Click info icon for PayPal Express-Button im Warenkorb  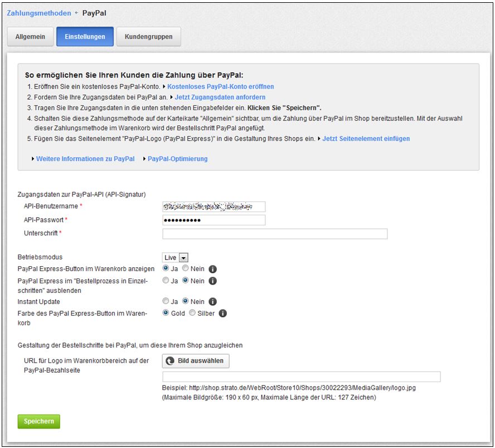(212, 269)
